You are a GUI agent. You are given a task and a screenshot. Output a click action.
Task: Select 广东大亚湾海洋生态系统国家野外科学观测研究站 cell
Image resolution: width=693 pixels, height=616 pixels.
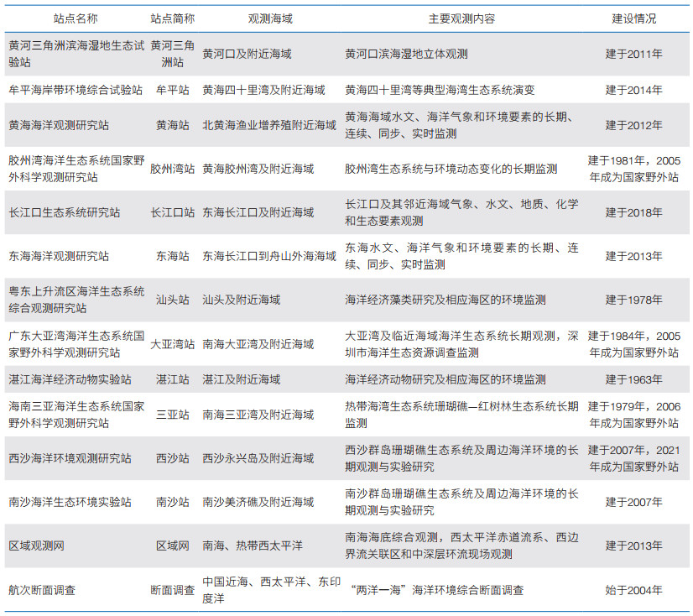tap(76, 344)
